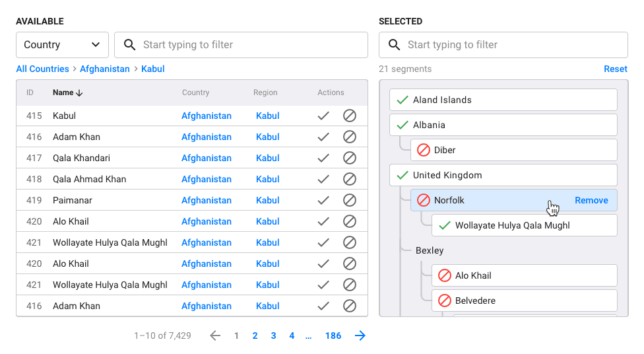644x354 pixels.
Task: Click include checkmark for Qala Khandari row
Action: pyautogui.click(x=323, y=158)
